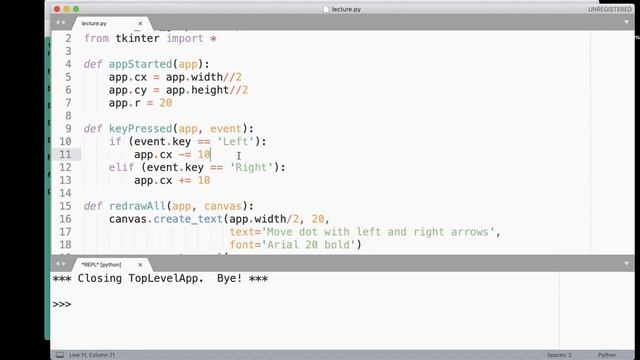Click on 'redrawAll' function name
The height and width of the screenshot is (360, 640).
click(137, 206)
